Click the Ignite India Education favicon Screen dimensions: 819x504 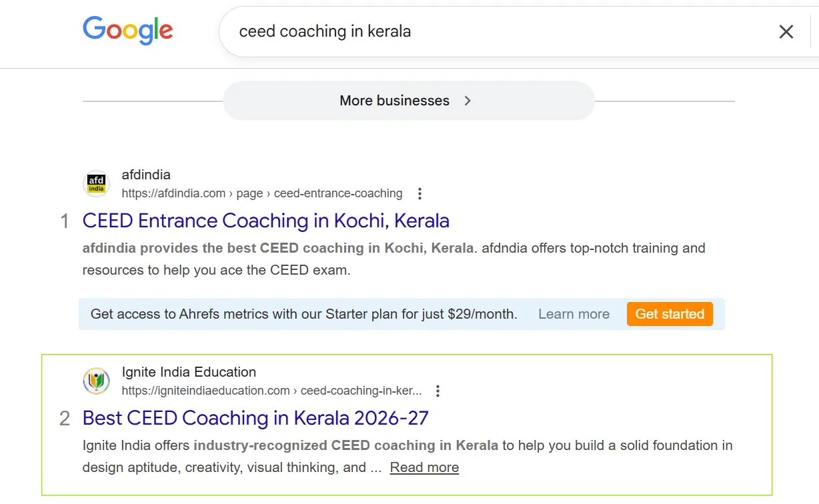coord(96,381)
